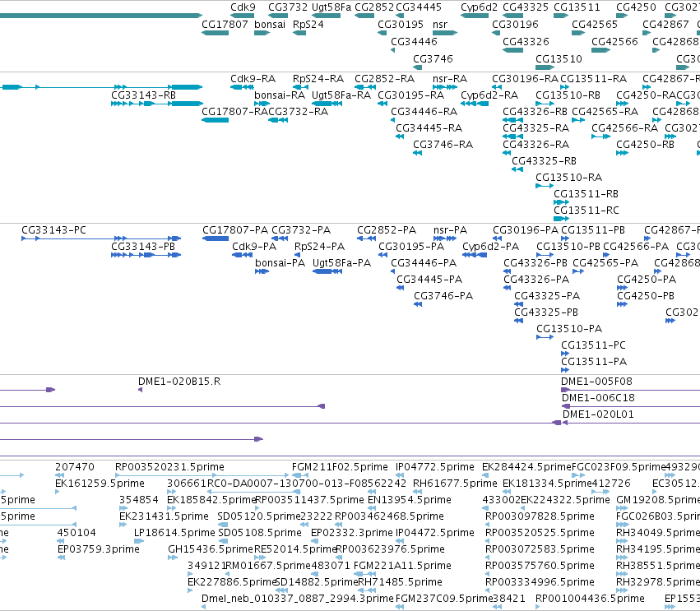700x611 pixels.
Task: Select the DME1-005F08 BAC label
Action: click(596, 381)
